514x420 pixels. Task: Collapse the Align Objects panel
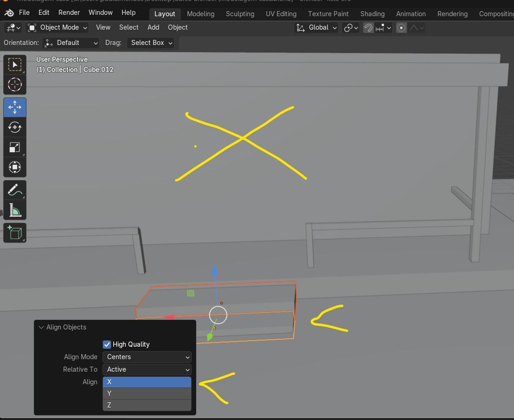click(41, 327)
